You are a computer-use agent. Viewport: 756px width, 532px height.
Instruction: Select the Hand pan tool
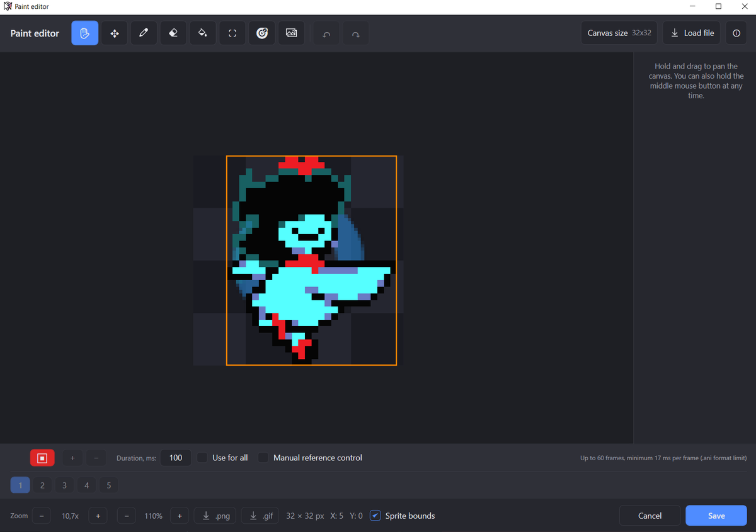85,33
